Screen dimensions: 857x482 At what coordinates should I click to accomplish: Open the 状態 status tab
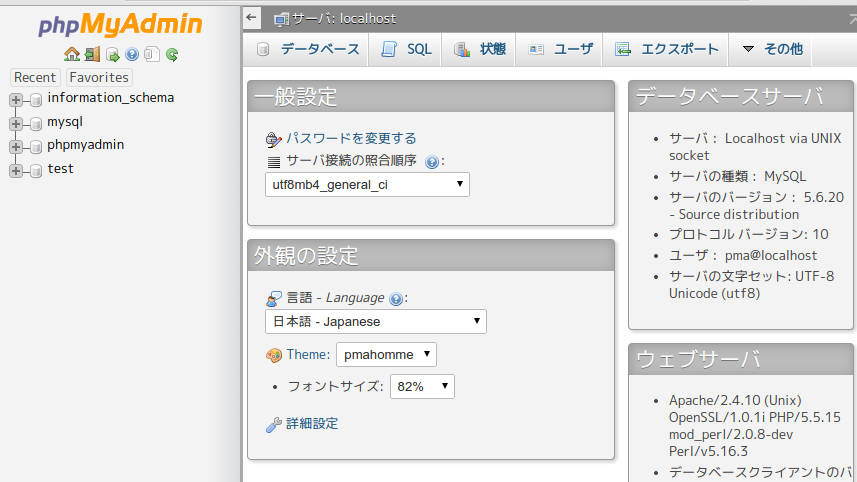pyautogui.click(x=479, y=49)
